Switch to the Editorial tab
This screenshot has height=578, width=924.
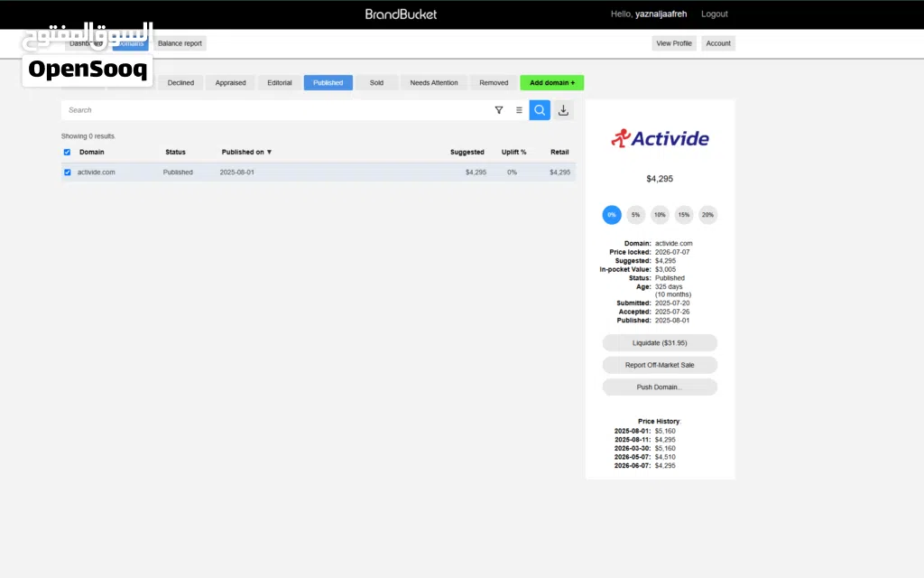point(280,82)
